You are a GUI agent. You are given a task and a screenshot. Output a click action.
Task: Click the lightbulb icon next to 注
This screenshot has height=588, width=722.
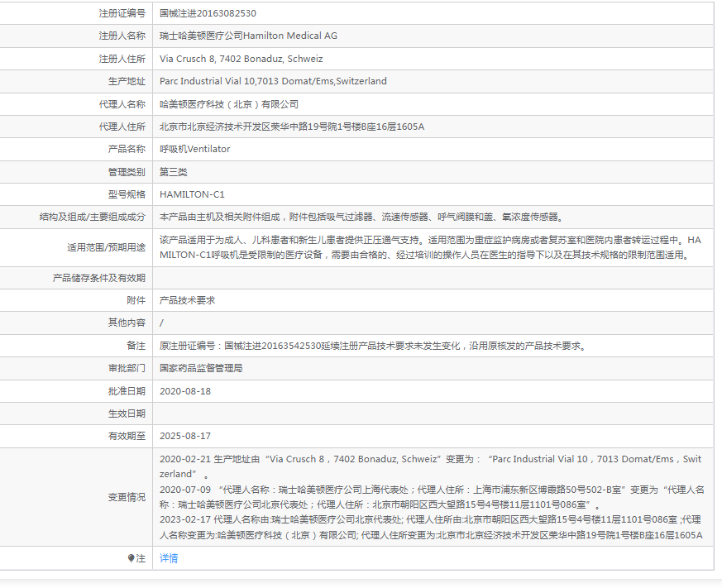[x=131, y=558]
